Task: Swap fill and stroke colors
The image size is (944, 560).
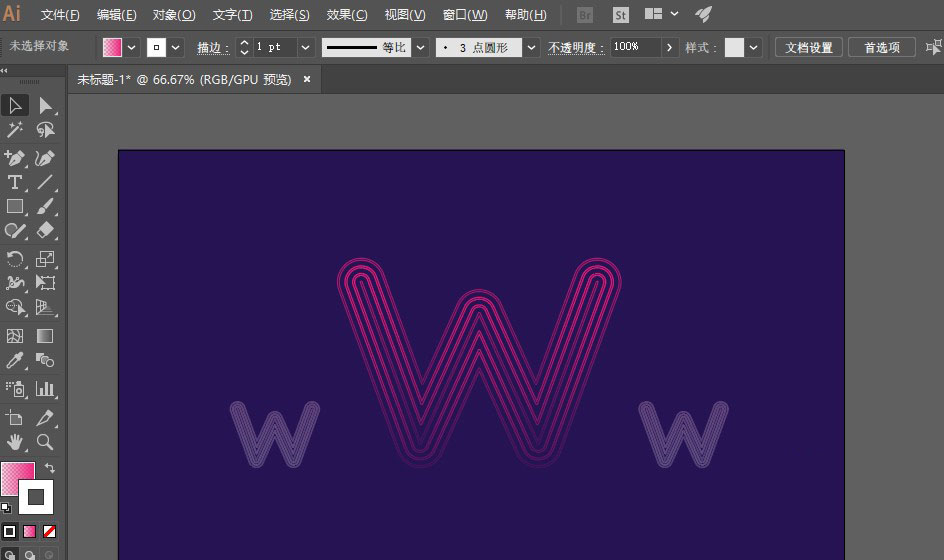Action: click(50, 468)
